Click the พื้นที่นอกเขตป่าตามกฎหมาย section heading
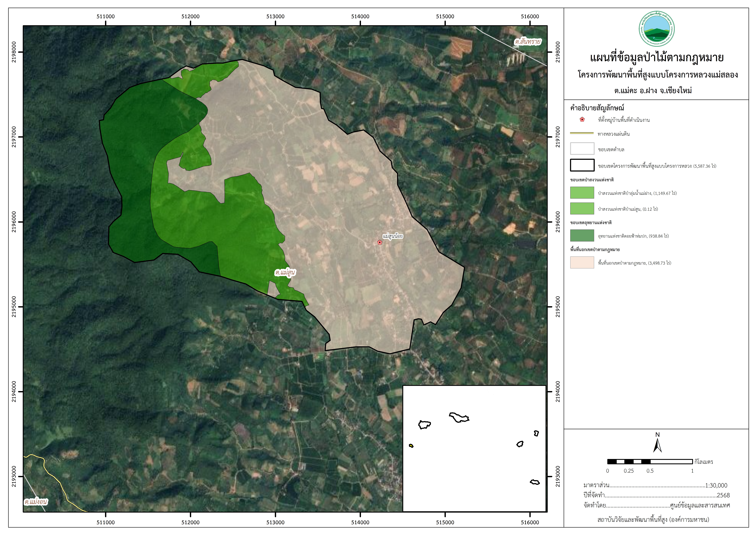The width and height of the screenshot is (756, 535). [595, 250]
